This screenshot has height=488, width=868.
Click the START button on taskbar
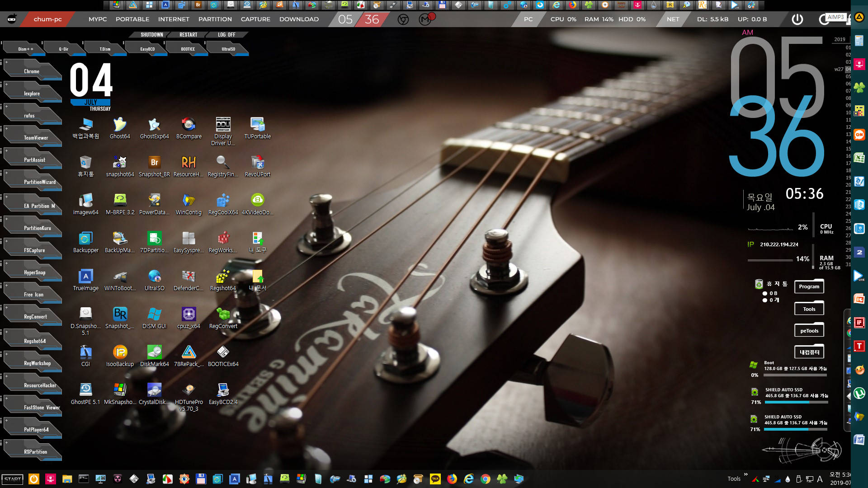(13, 479)
